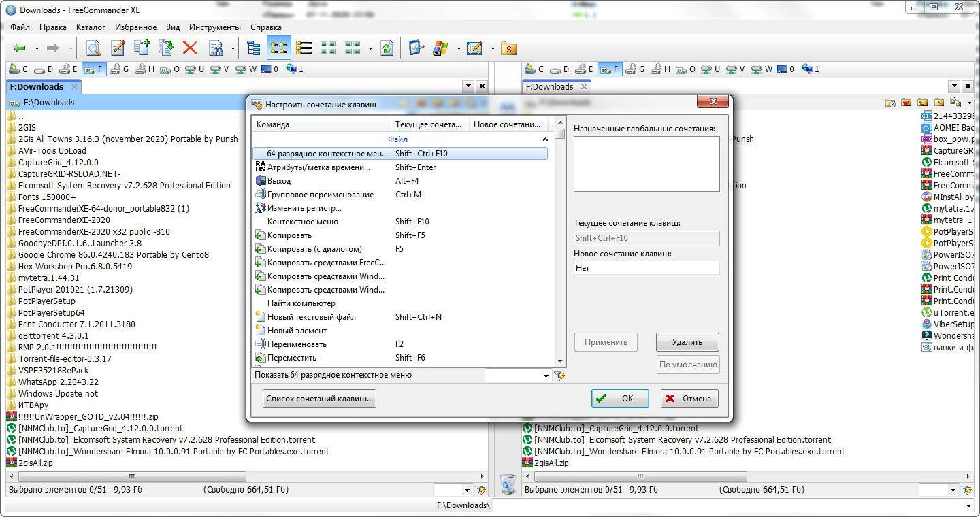Image resolution: width=980 pixels, height=517 pixels.
Task: Select Переименовать command row
Action: pos(400,344)
